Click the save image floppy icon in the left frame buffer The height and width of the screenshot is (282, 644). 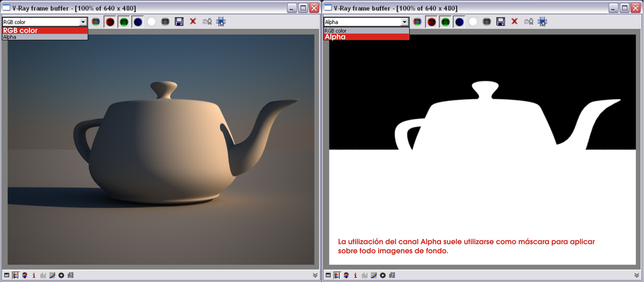click(x=179, y=22)
